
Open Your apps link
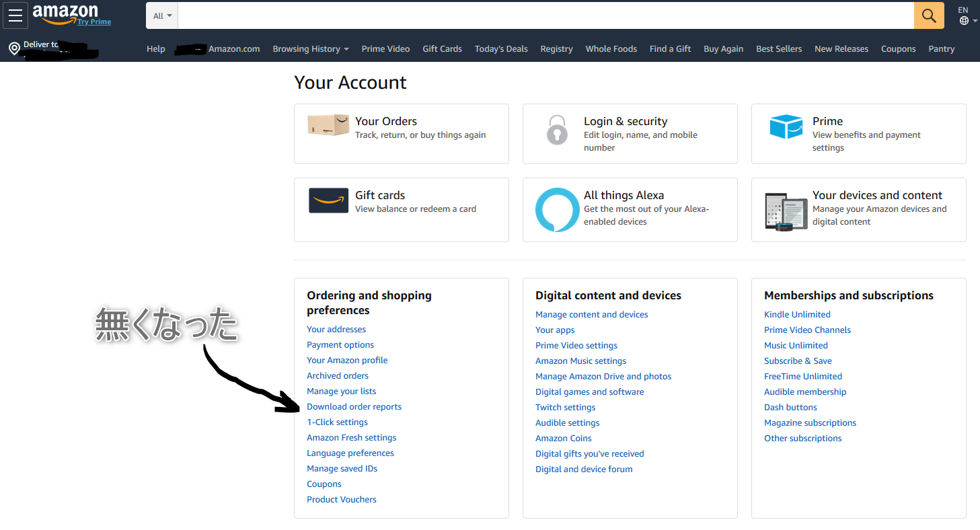click(555, 330)
